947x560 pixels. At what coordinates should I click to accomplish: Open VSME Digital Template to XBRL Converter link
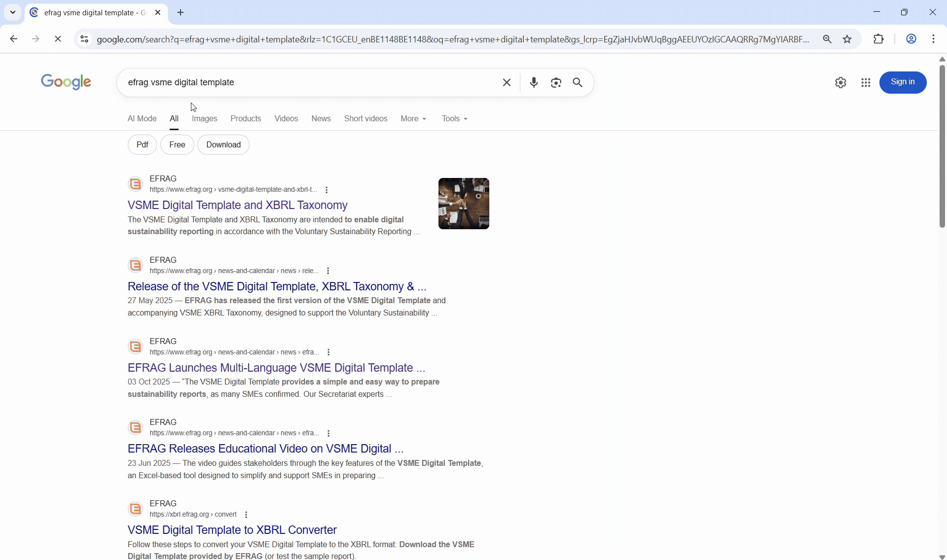coord(232,530)
